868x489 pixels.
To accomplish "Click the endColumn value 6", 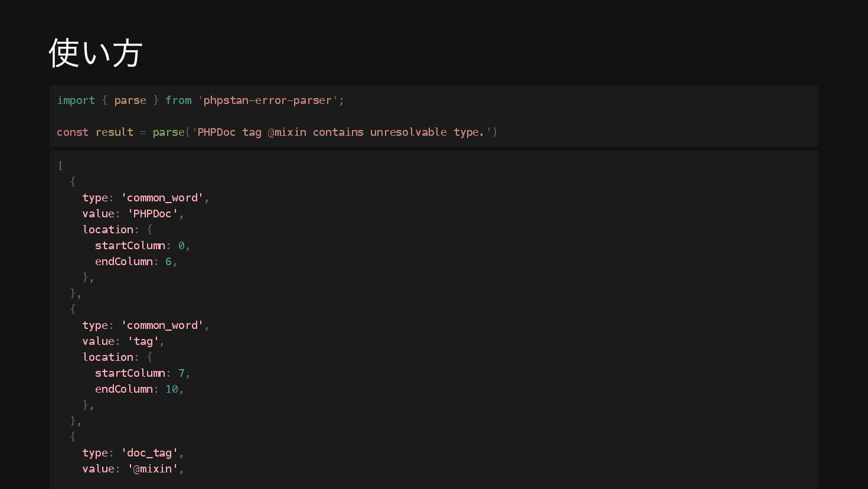I will pyautogui.click(x=168, y=262).
